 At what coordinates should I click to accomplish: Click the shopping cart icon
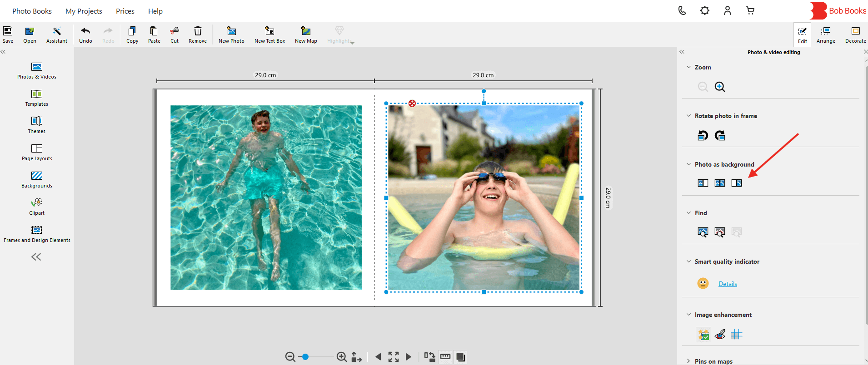pos(750,10)
